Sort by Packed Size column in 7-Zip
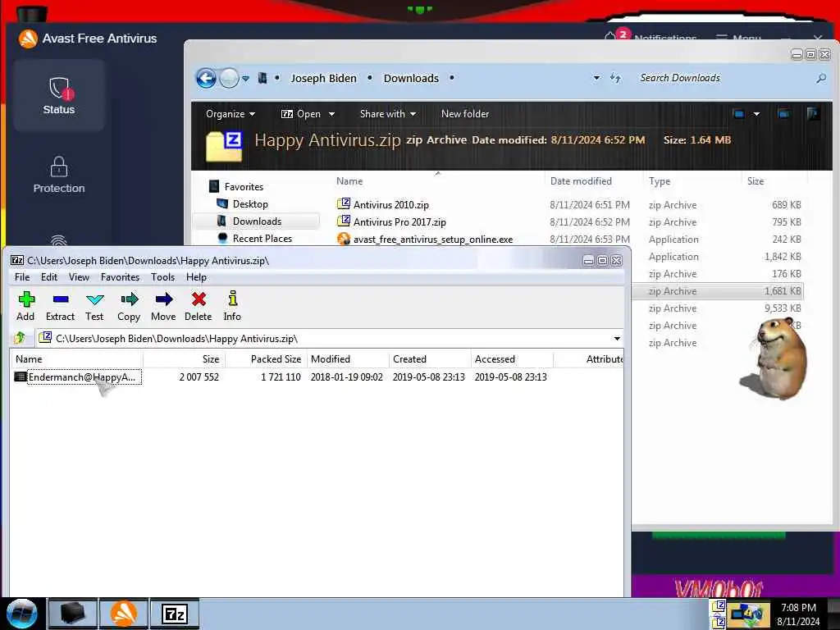This screenshot has height=630, width=840. point(267,359)
